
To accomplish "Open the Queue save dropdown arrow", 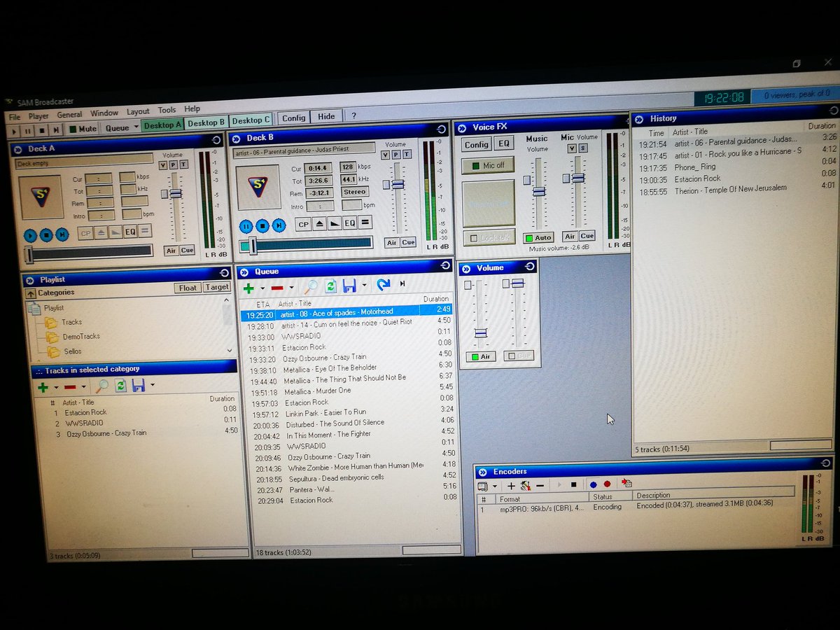I will (364, 286).
